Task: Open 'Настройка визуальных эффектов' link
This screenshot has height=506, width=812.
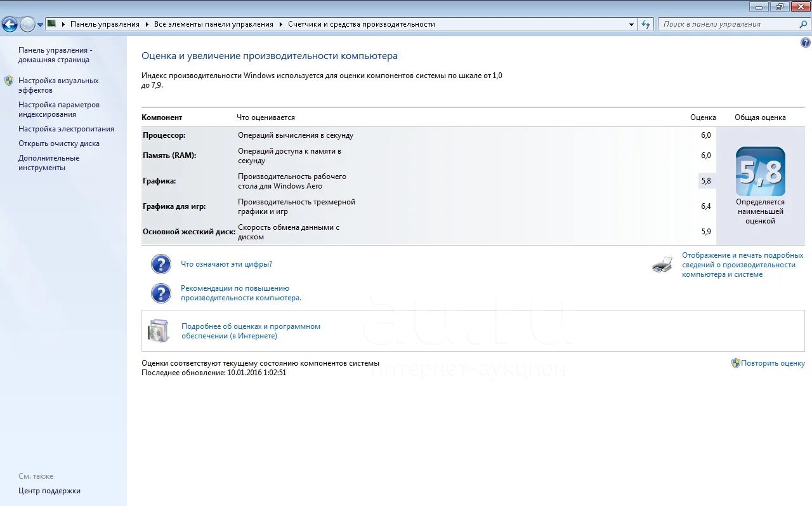Action: [x=58, y=85]
